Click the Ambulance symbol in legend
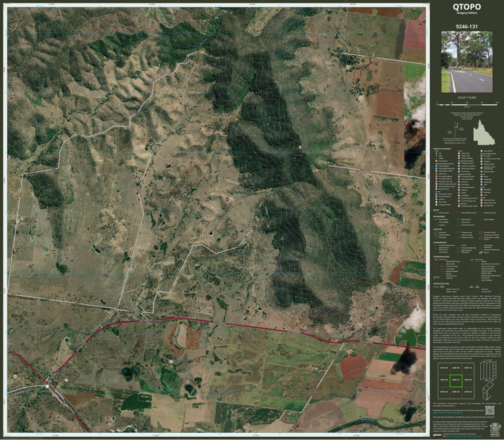 click(x=436, y=173)
